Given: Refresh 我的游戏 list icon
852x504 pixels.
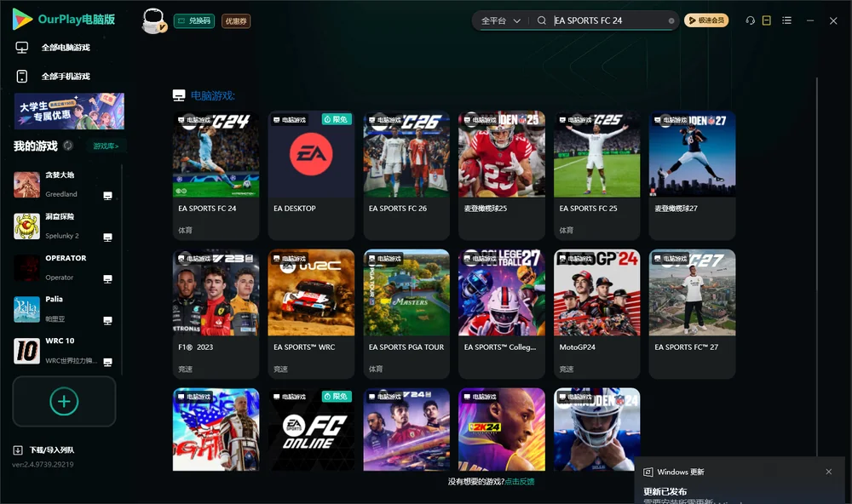Looking at the screenshot, I should [68, 146].
